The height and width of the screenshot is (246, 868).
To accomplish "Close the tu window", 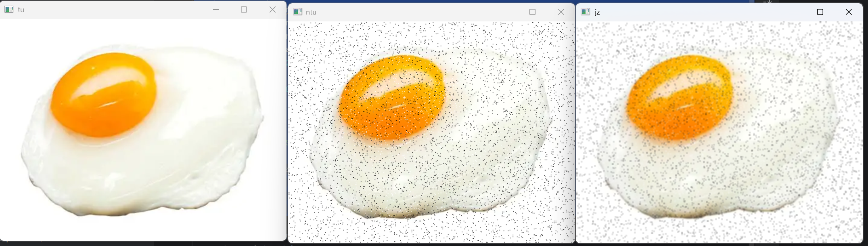I will 272,9.
